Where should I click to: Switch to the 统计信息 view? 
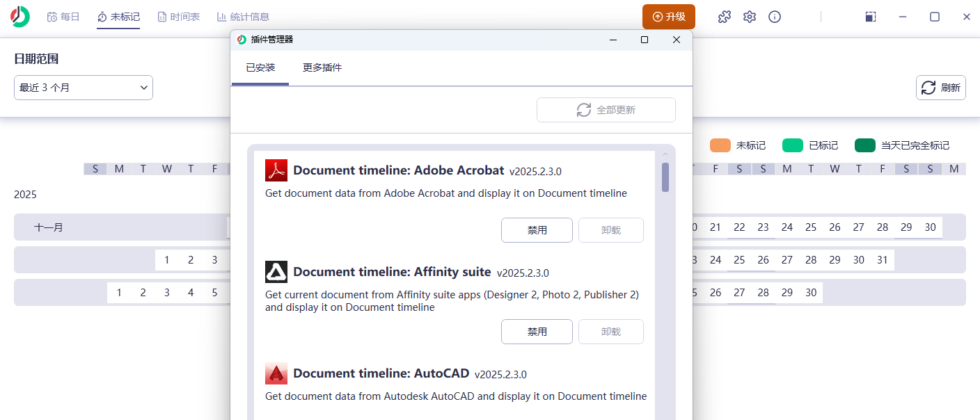243,16
